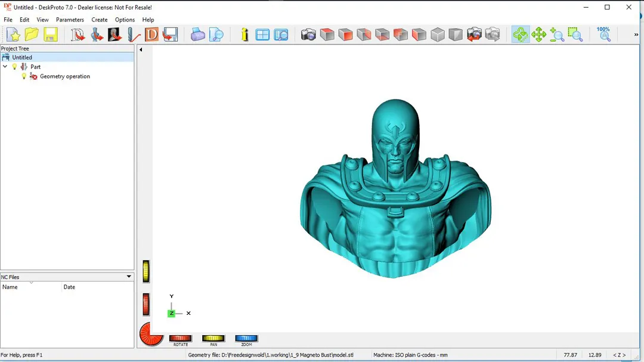The width and height of the screenshot is (644, 362).
Task: Activate the green four-arrow Pan mode
Action: pyautogui.click(x=538, y=35)
